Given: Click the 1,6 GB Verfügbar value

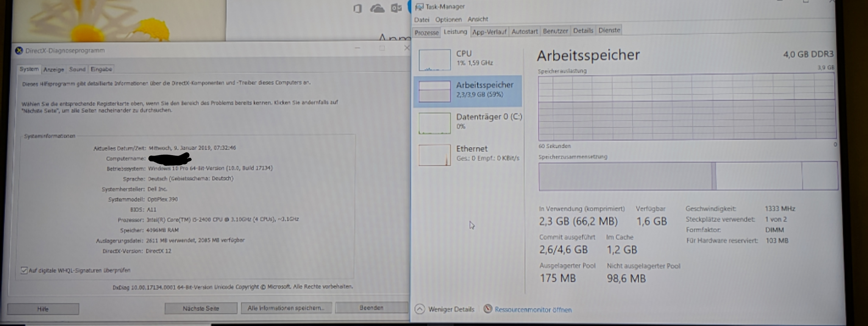Looking at the screenshot, I should click(x=651, y=221).
